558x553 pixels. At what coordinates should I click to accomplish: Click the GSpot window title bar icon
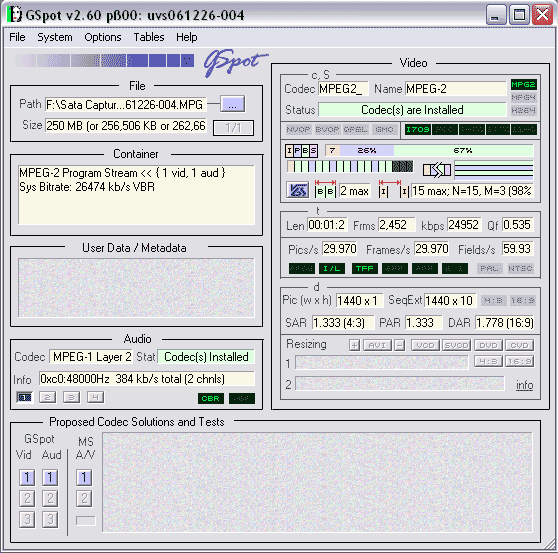(x=15, y=15)
